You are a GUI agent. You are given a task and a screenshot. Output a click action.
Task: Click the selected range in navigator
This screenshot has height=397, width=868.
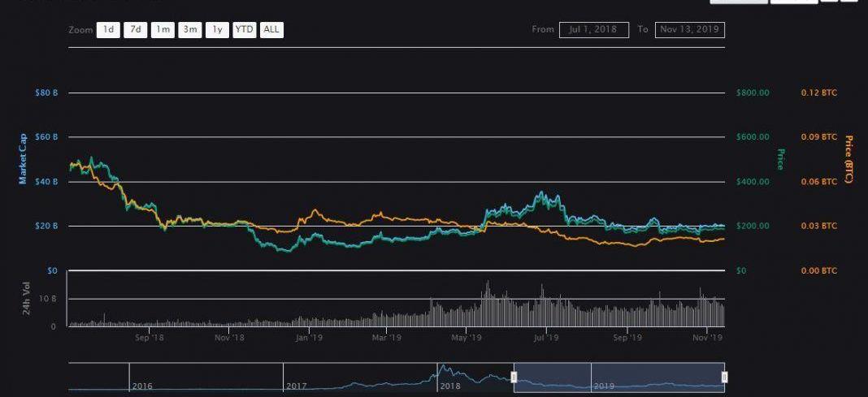tap(618, 377)
